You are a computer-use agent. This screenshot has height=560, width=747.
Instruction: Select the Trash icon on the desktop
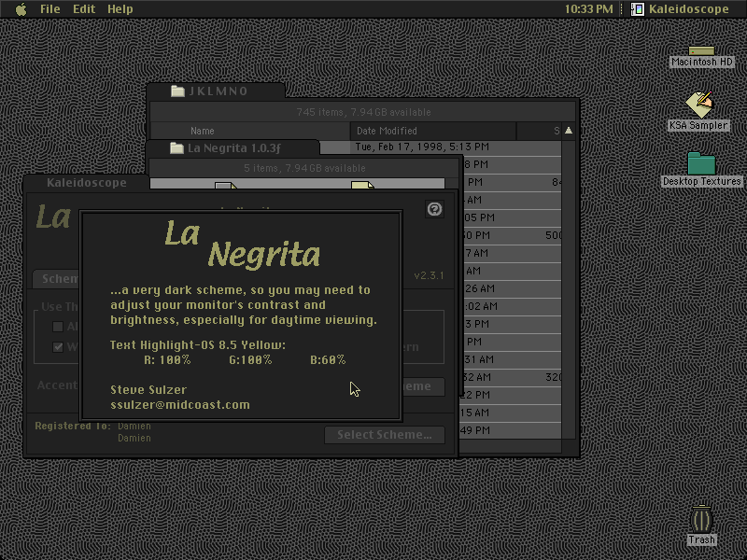[x=701, y=519]
